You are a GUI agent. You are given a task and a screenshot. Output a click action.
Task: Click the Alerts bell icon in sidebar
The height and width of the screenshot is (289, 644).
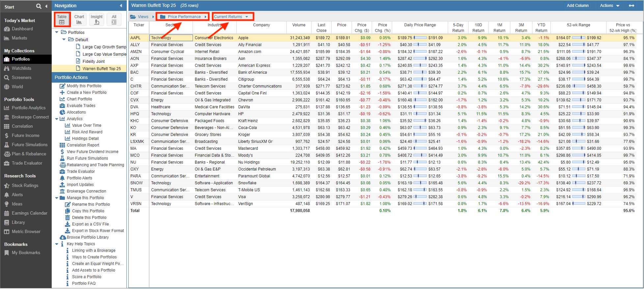[x=7, y=195]
